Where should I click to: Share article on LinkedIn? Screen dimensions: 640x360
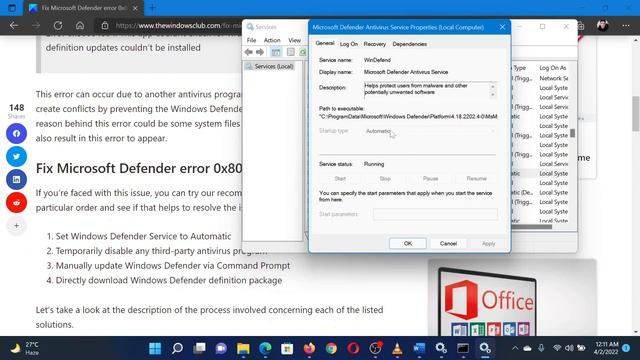[16, 179]
